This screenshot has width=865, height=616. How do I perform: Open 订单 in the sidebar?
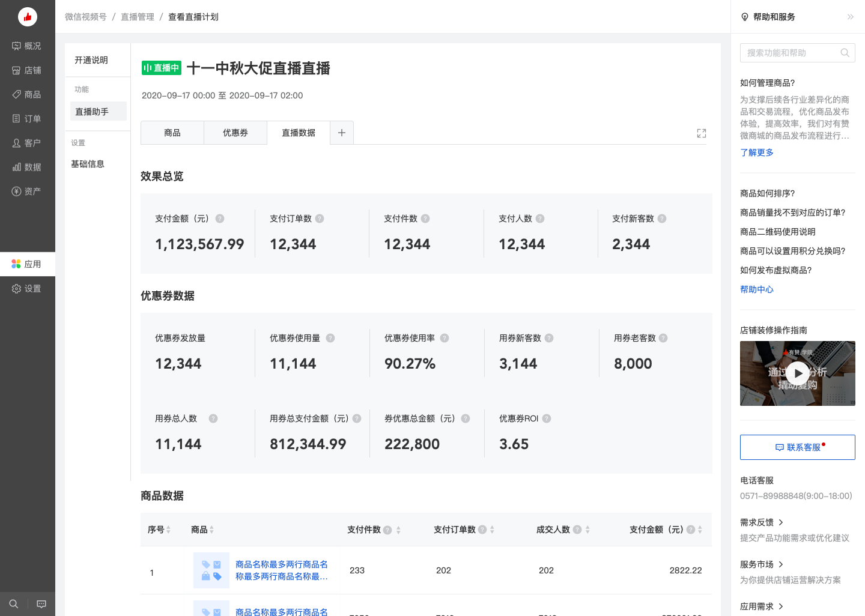[27, 119]
